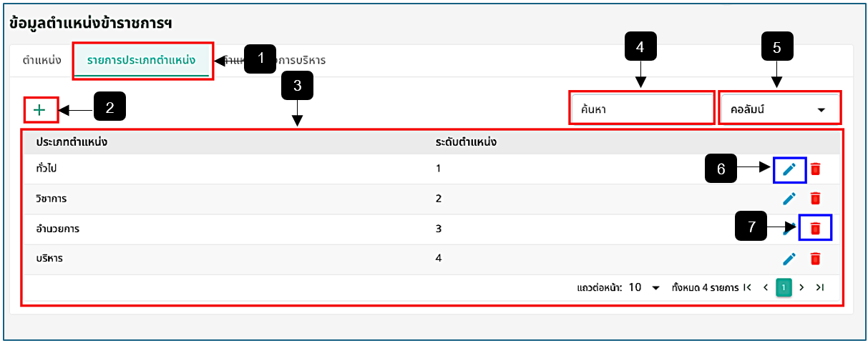868x343 pixels.
Task: Switch to the ตำแหน่ง tab
Action: pos(40,60)
